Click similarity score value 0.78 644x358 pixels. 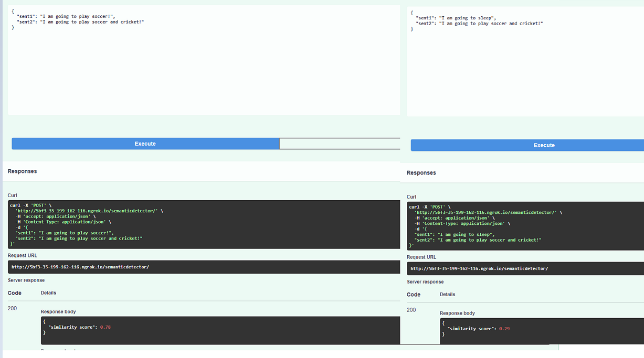[105, 327]
